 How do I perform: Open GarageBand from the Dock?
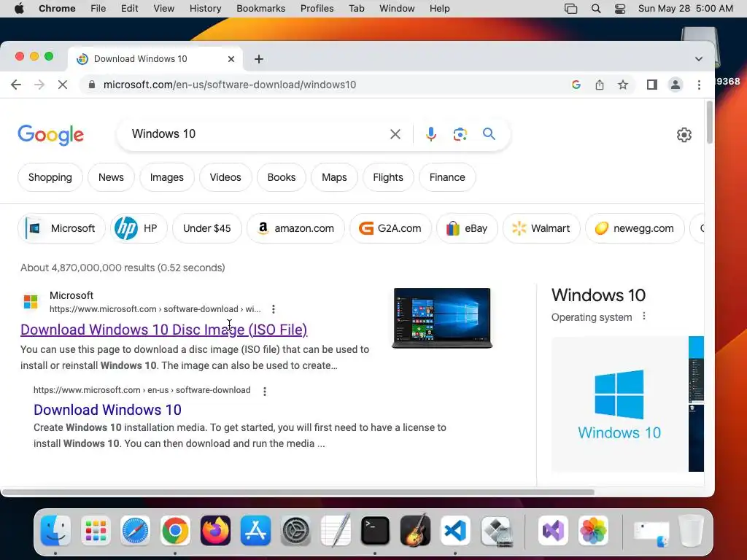point(415,531)
